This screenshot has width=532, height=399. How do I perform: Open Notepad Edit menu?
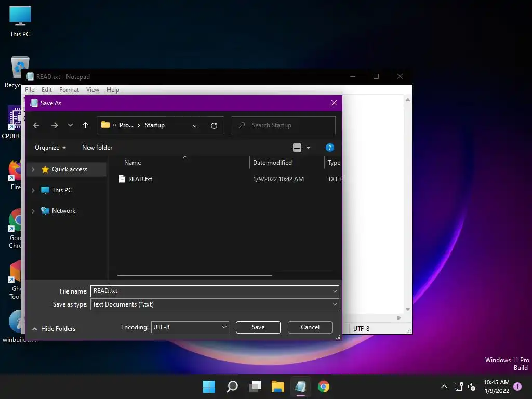tap(46, 90)
